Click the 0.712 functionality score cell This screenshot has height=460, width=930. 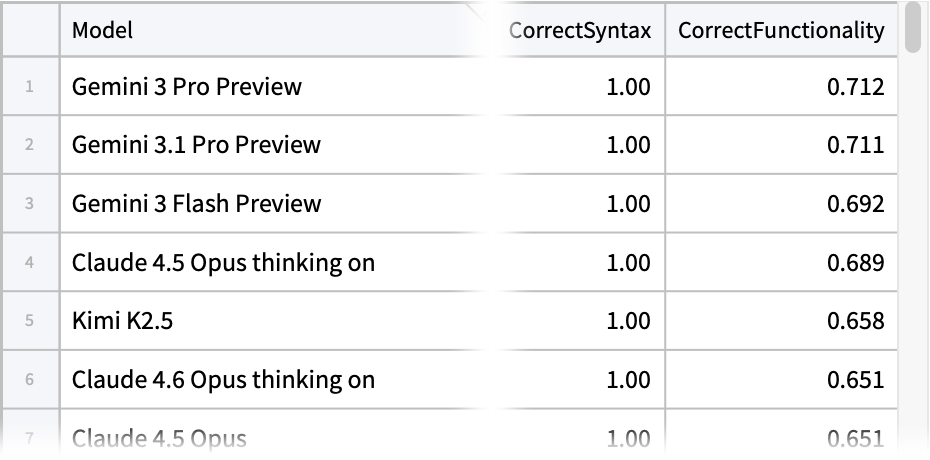[x=856, y=87]
